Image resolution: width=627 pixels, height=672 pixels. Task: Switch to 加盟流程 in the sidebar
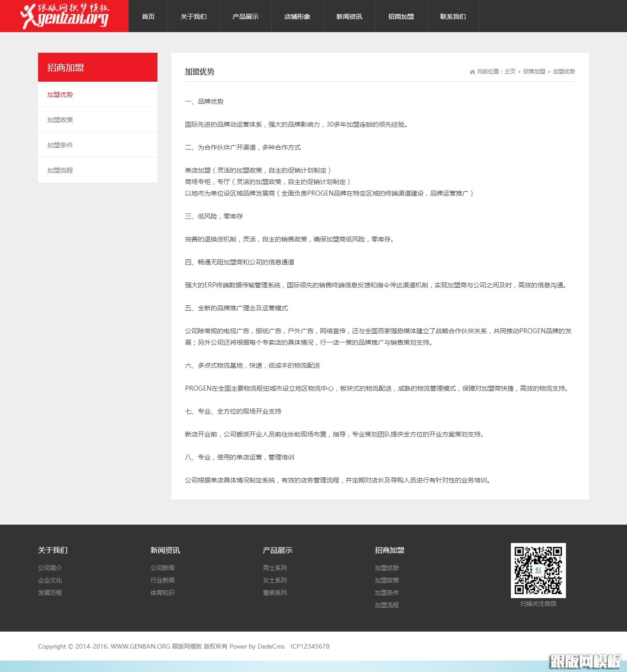(x=60, y=170)
